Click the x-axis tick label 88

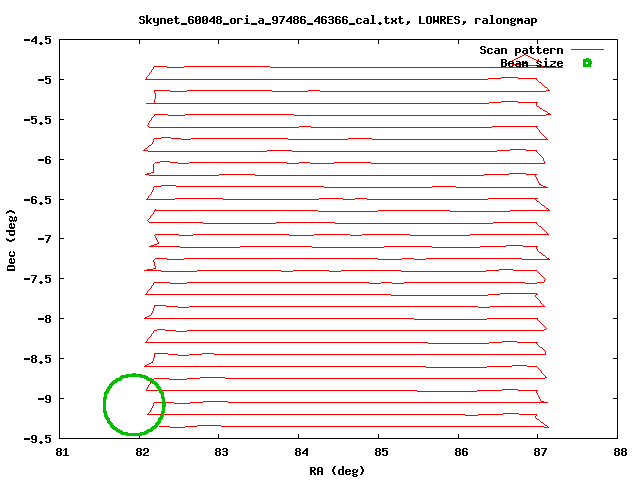(620, 452)
